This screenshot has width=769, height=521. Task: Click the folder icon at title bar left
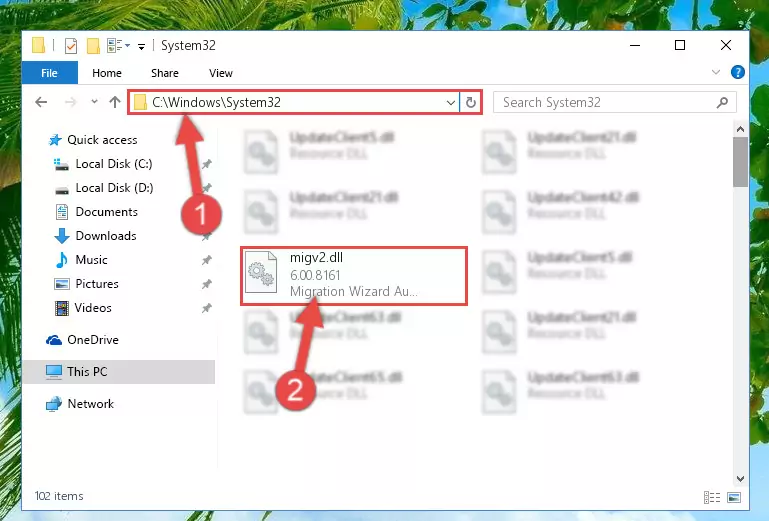coord(38,45)
